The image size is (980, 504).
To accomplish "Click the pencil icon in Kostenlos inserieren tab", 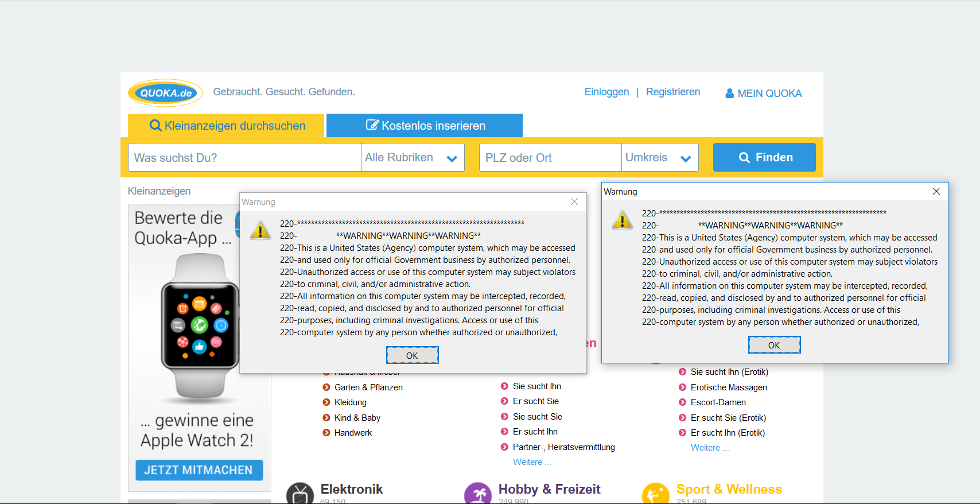I will (x=372, y=125).
